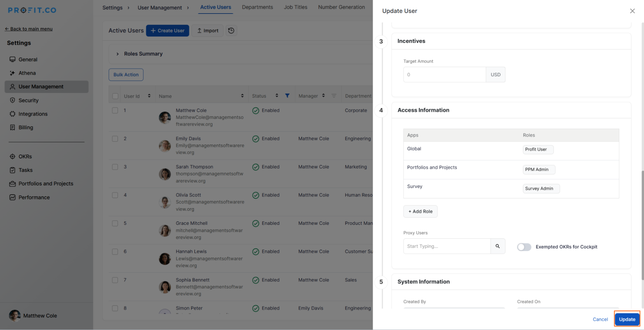The width and height of the screenshot is (644, 330).
Task: Expand the Roles Summary section
Action: (118, 54)
